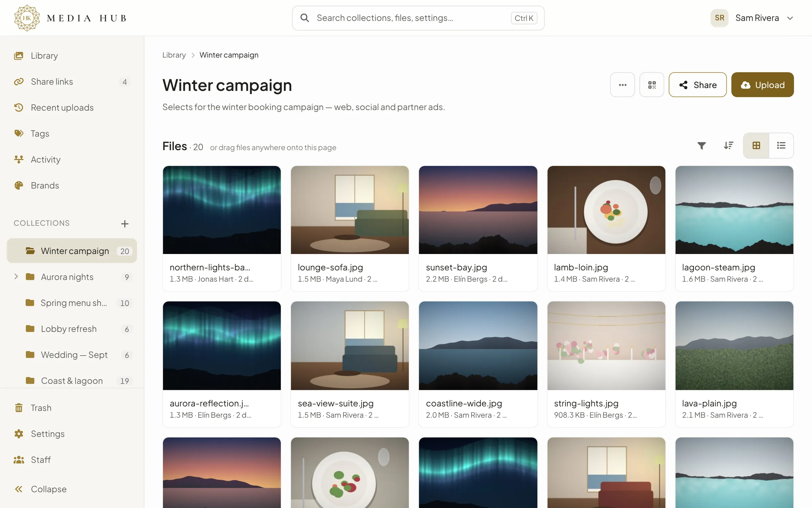The width and height of the screenshot is (812, 508).
Task: Select the sea-view-suite.jpg file name
Action: (335, 403)
